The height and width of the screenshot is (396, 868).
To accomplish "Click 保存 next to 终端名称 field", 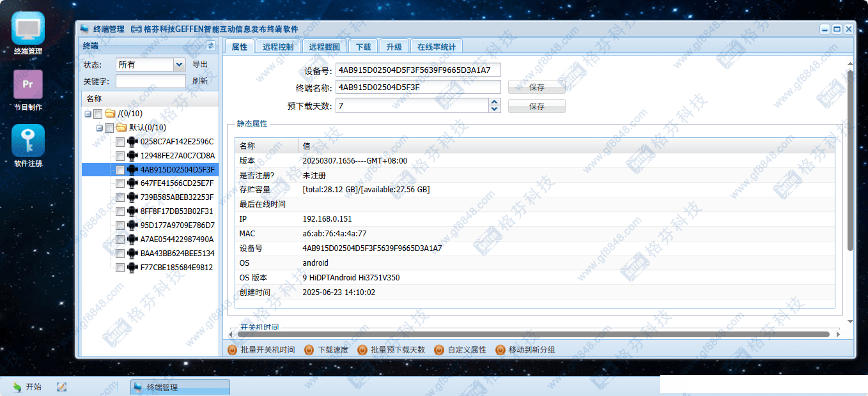I will [x=536, y=88].
